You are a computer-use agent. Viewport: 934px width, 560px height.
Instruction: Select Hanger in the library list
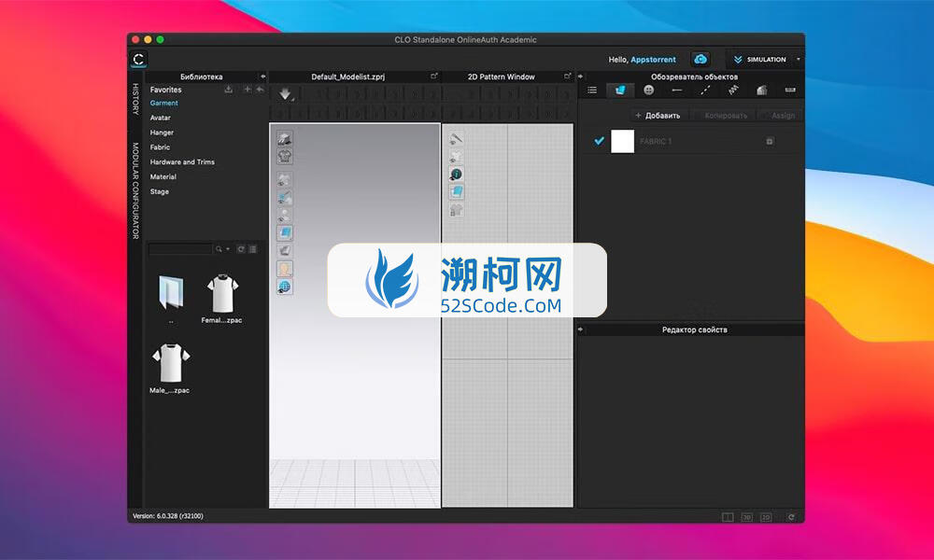pos(162,133)
